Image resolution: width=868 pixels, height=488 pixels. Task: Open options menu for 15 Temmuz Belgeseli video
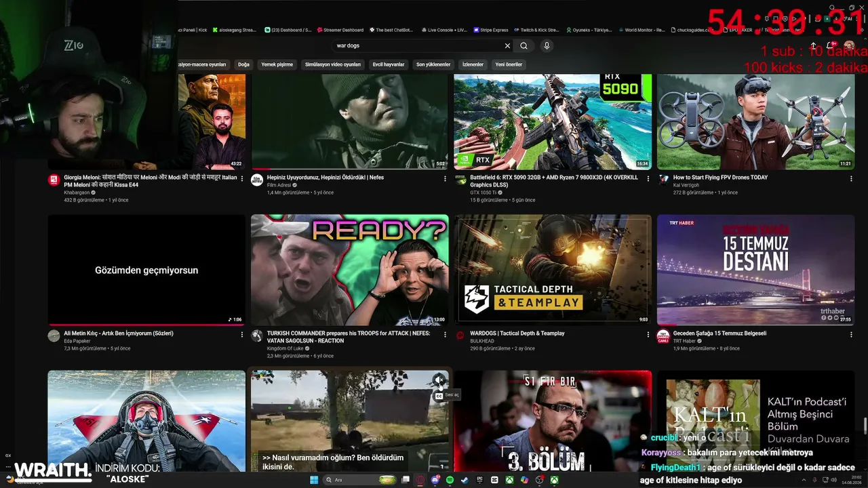tap(852, 334)
